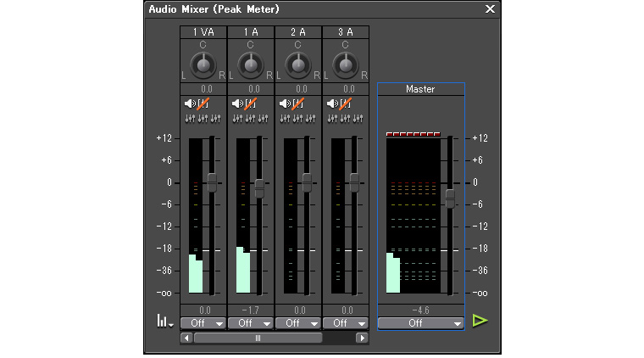Click the leftmost gang fader icon on 3 A
The width and height of the screenshot is (644, 358).
pyautogui.click(x=332, y=119)
